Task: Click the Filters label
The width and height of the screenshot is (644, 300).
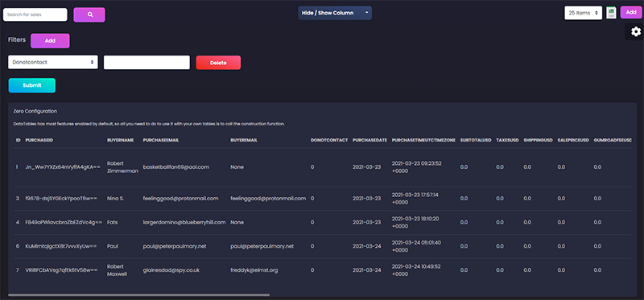Action: pyautogui.click(x=17, y=39)
